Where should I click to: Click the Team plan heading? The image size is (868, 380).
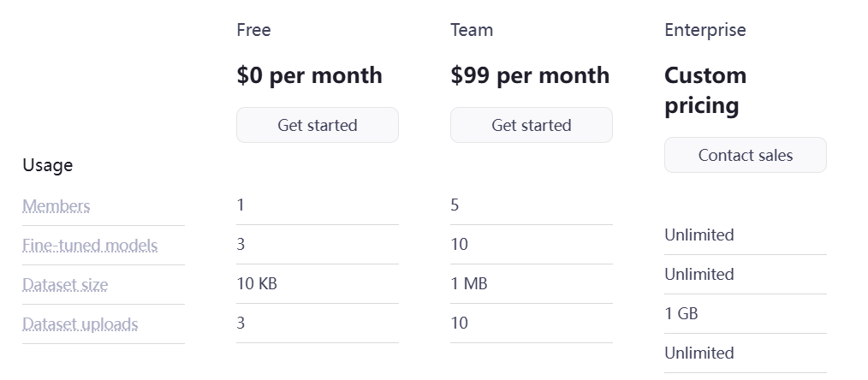[x=472, y=30]
